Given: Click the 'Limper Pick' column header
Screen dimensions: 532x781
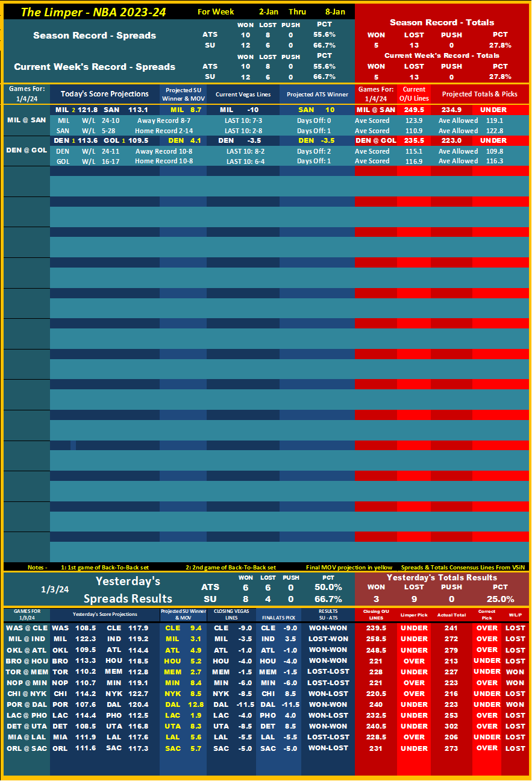Looking at the screenshot, I should (x=414, y=615).
